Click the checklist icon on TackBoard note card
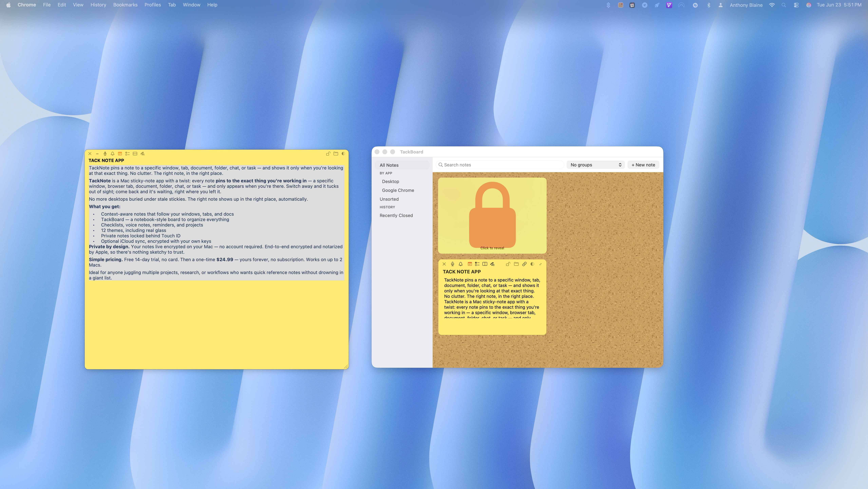 coord(477,264)
